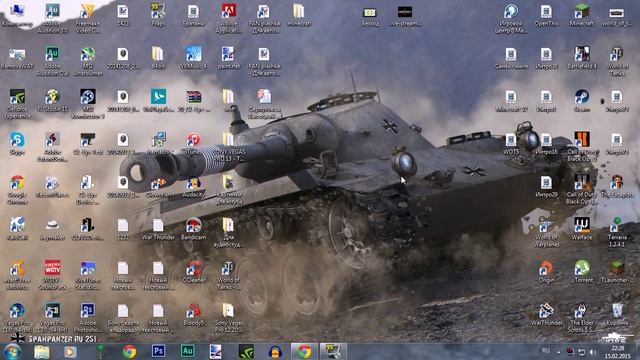Select the WGTV SoundPack icon
The width and height of the screenshot is (640, 360).
tap(52, 274)
